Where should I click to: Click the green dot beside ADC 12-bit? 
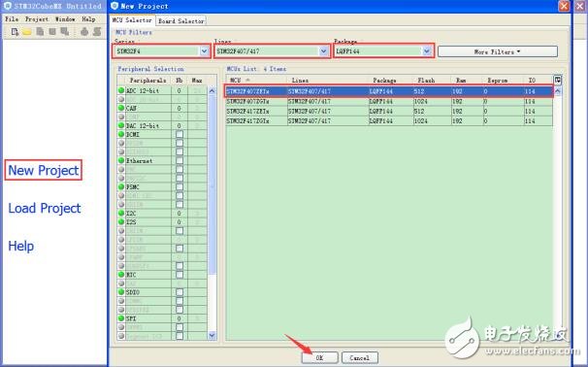(x=121, y=90)
